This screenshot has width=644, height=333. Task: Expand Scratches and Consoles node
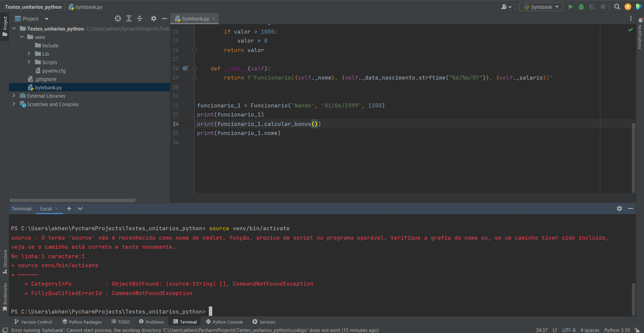(x=14, y=104)
